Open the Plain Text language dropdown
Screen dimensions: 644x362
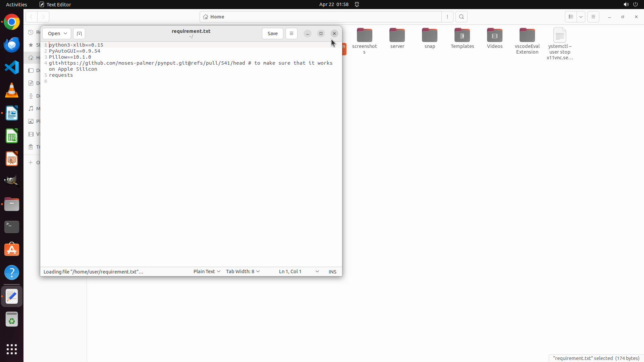click(x=207, y=271)
